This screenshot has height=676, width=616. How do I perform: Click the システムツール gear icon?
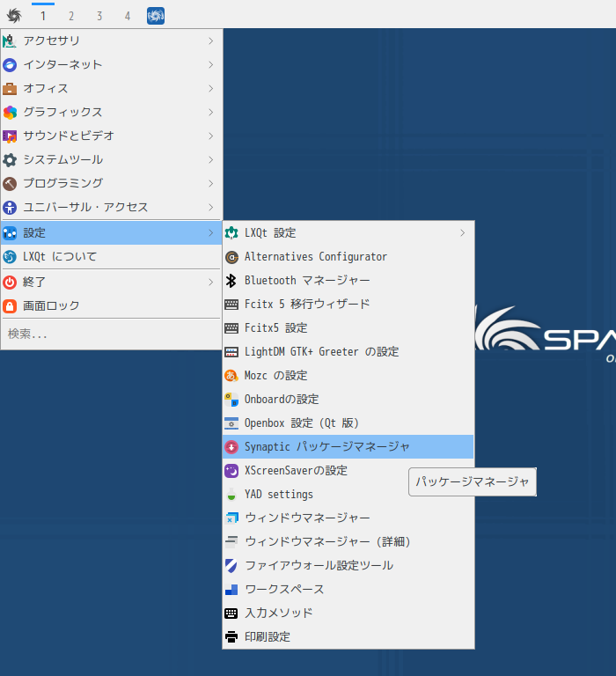pos(10,160)
